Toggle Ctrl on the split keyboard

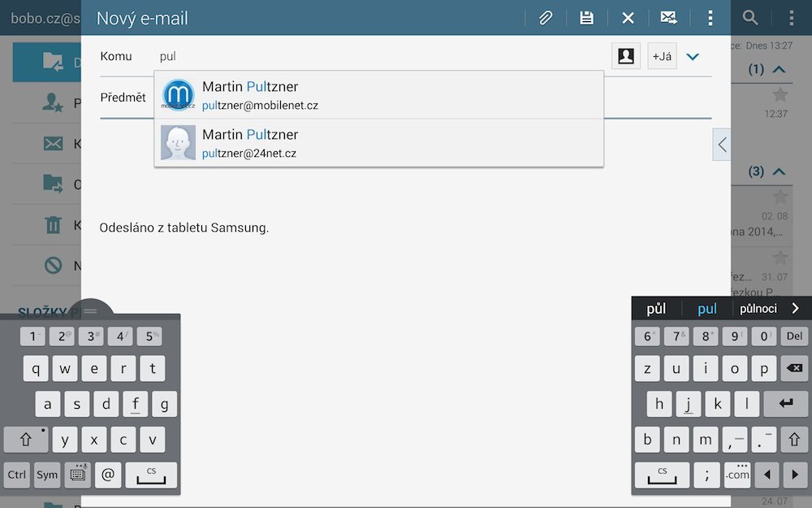pos(16,475)
